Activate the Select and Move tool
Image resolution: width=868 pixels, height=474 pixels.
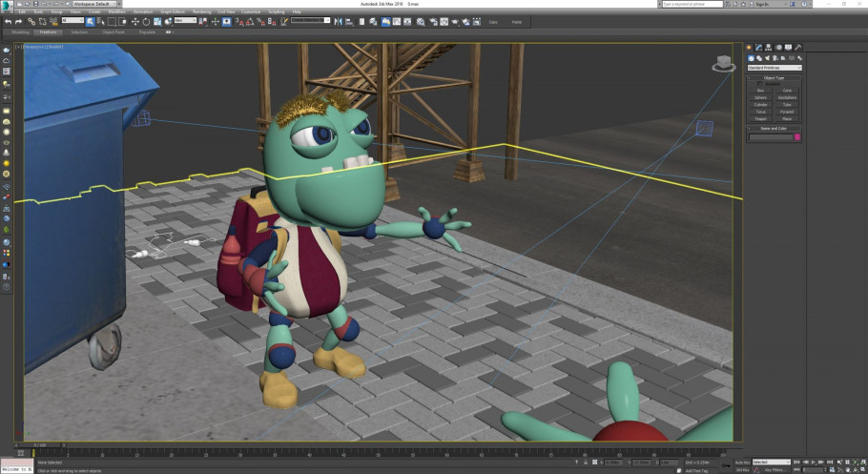pyautogui.click(x=135, y=22)
